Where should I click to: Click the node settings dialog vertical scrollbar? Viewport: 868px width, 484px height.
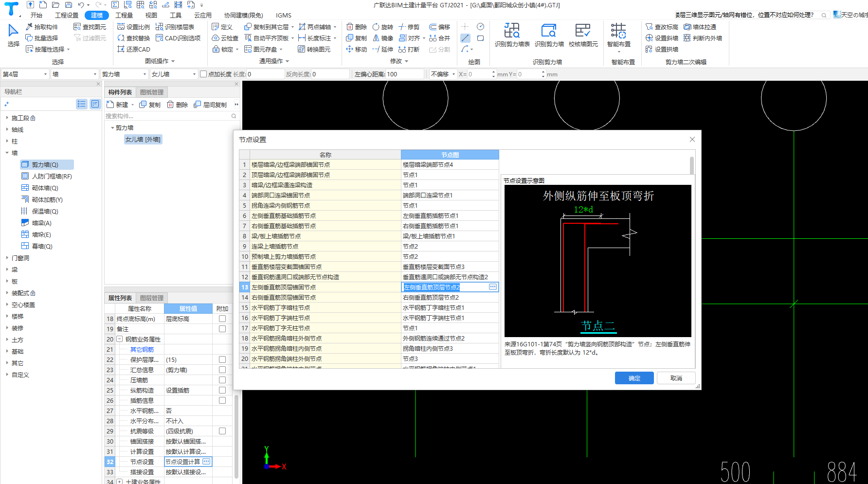pyautogui.click(x=692, y=165)
